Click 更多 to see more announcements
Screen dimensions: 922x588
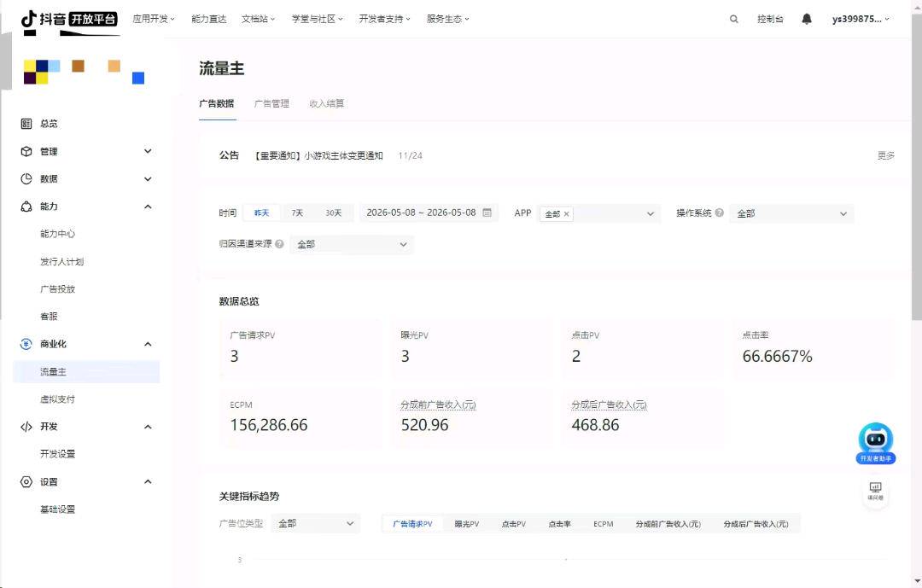click(x=885, y=156)
